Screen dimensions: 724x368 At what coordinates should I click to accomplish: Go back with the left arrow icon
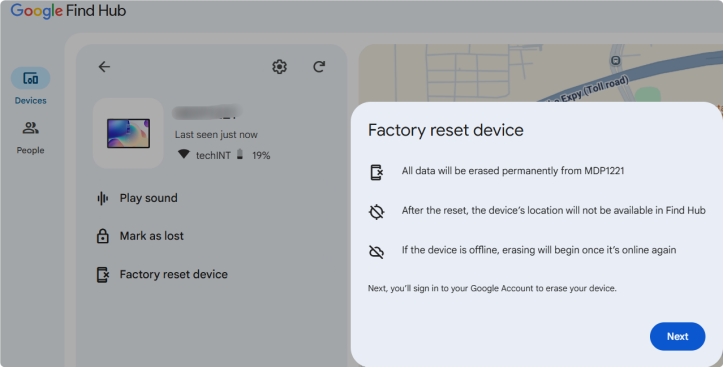(104, 67)
